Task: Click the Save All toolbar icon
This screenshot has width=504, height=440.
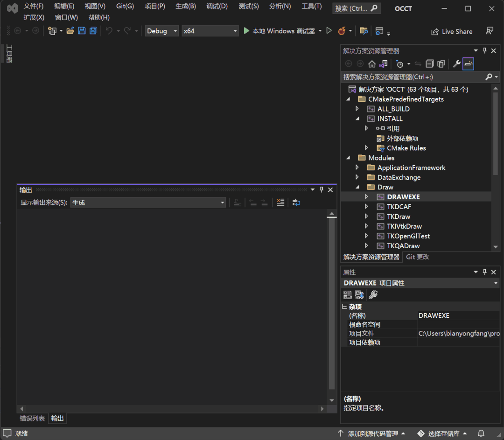Action: (x=93, y=31)
